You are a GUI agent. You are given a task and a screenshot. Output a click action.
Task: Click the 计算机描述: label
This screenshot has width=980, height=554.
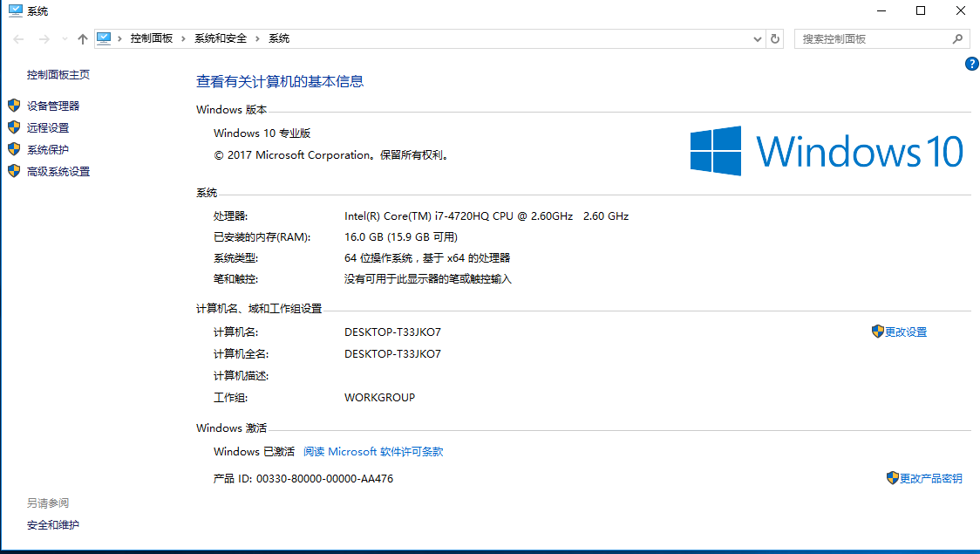[242, 376]
